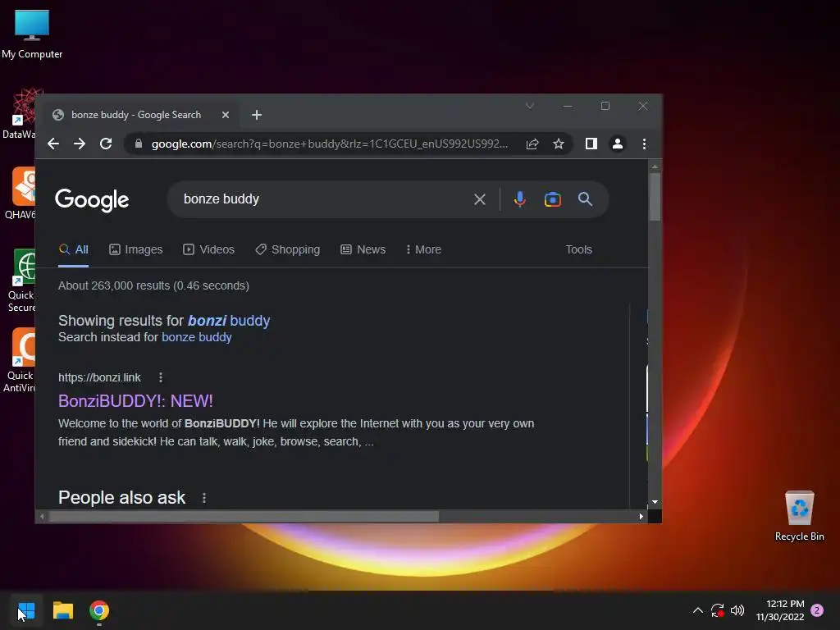Reload the Google search page

coord(106,144)
